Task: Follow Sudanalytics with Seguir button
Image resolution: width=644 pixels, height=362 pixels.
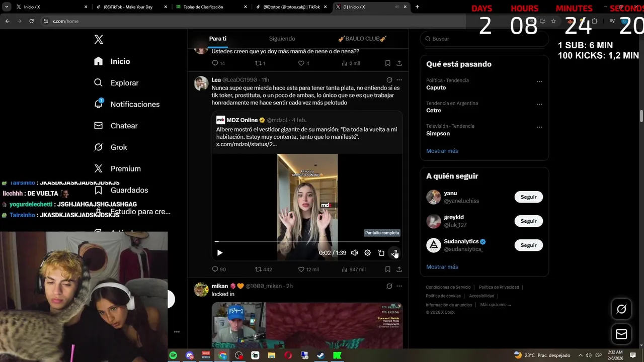Action: (x=528, y=245)
